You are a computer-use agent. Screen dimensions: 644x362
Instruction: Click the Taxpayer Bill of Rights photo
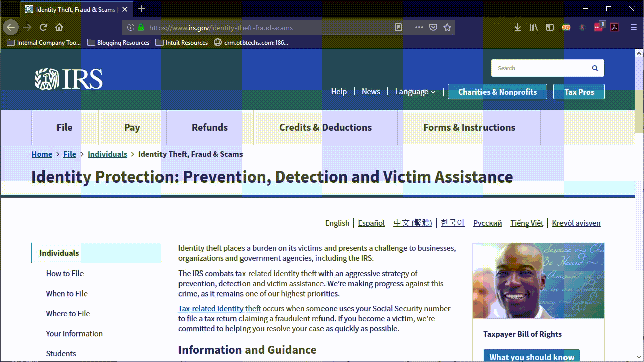pos(538,281)
